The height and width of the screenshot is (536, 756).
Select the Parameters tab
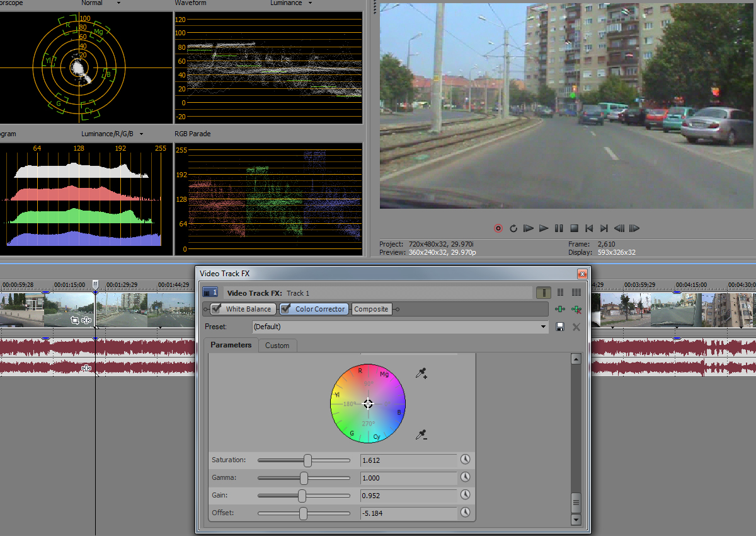[231, 345]
